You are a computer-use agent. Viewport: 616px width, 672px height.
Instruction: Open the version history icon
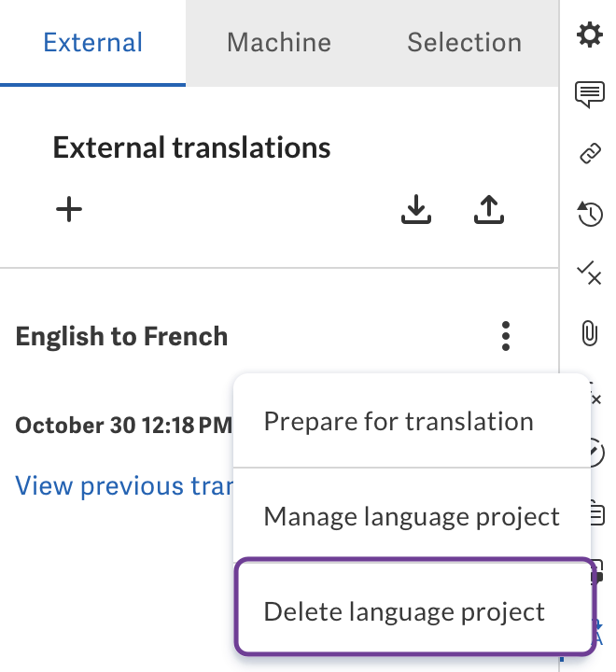click(x=589, y=214)
